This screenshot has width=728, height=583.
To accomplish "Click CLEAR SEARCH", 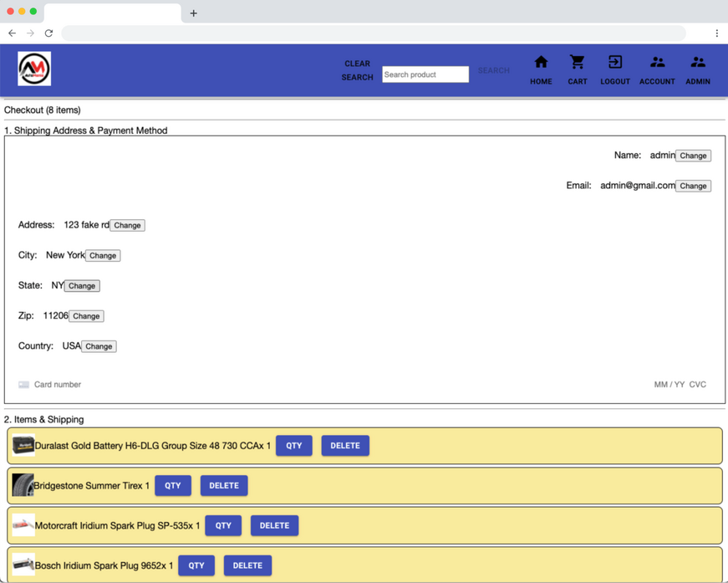I will 357,70.
